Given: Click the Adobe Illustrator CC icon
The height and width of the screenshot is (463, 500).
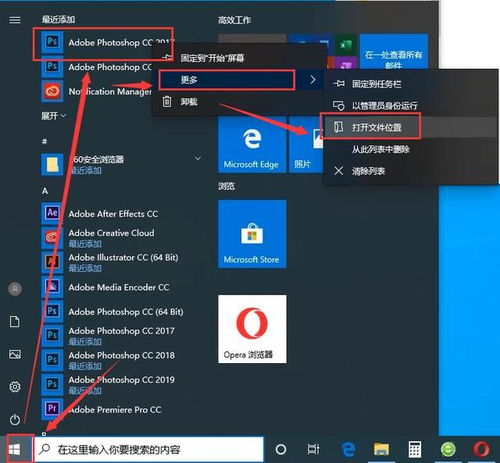Looking at the screenshot, I should [x=52, y=262].
